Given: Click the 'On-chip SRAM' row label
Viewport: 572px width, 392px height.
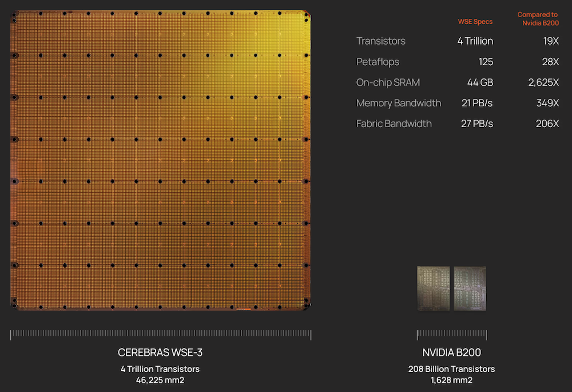Looking at the screenshot, I should pos(388,82).
